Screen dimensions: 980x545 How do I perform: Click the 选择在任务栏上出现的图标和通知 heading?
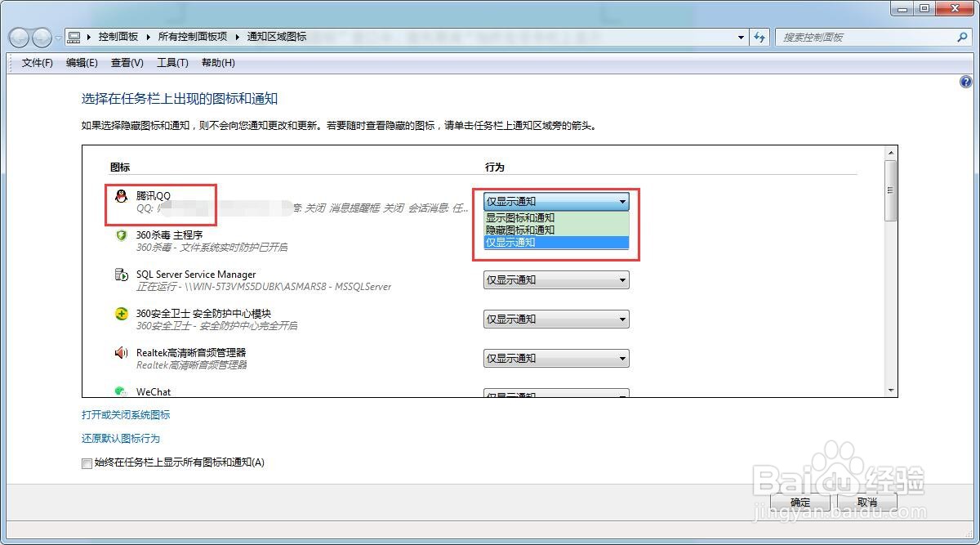tap(180, 99)
